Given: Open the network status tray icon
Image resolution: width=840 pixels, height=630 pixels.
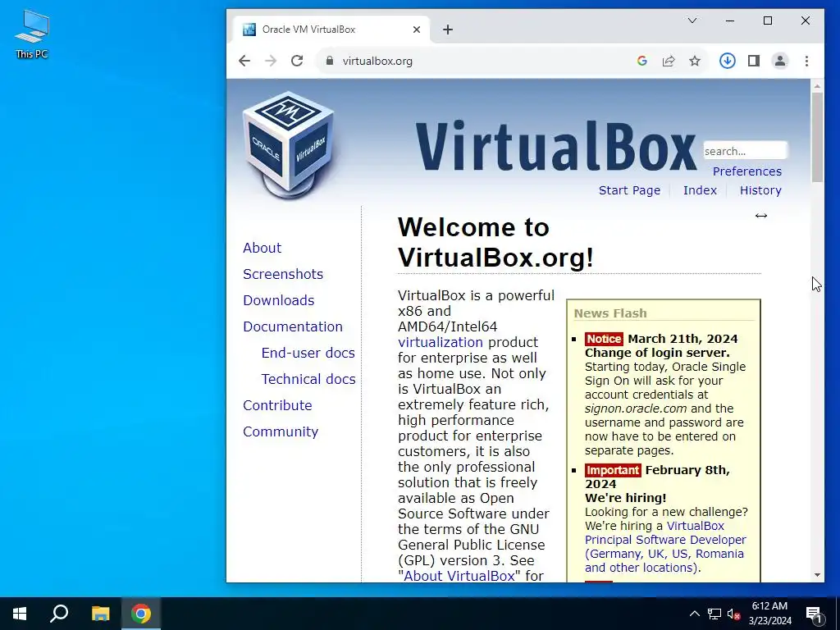Looking at the screenshot, I should (x=714, y=614).
